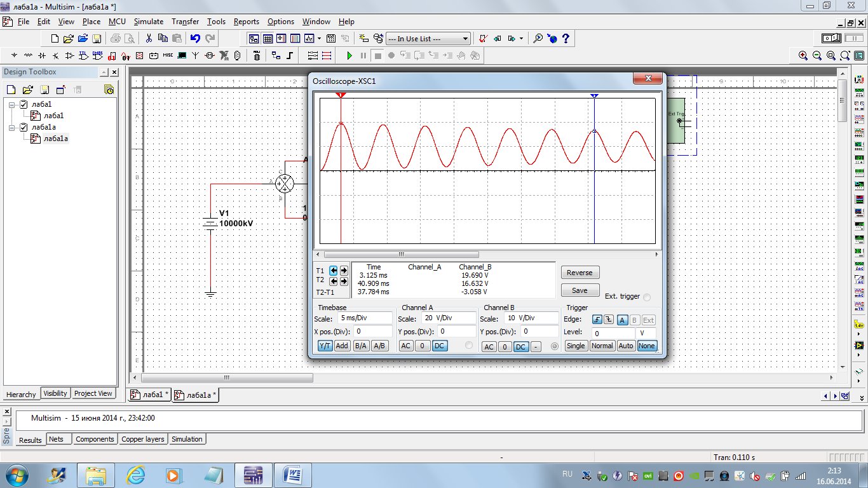Viewport: 868px width, 488px height.
Task: Switch to the Project View tab
Action: [x=93, y=393]
